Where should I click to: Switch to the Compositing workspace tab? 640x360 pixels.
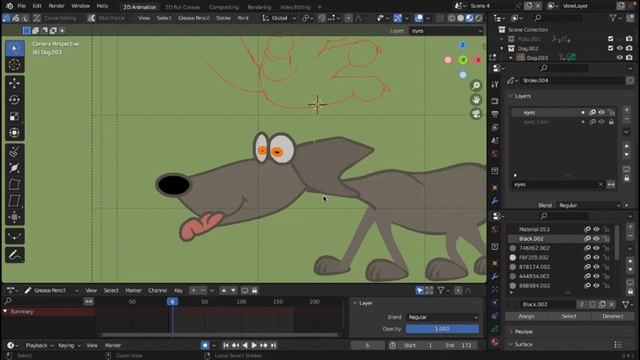click(x=224, y=7)
